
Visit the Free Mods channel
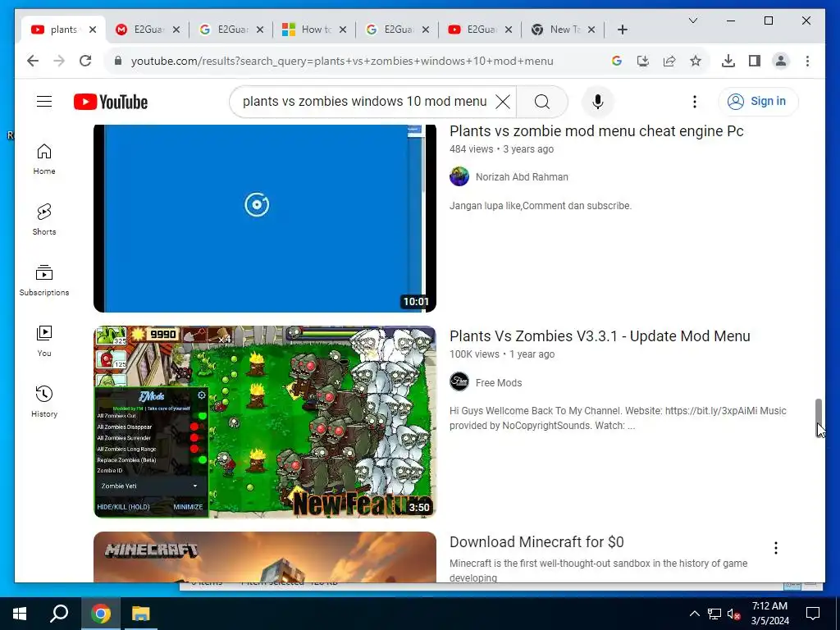[498, 382]
